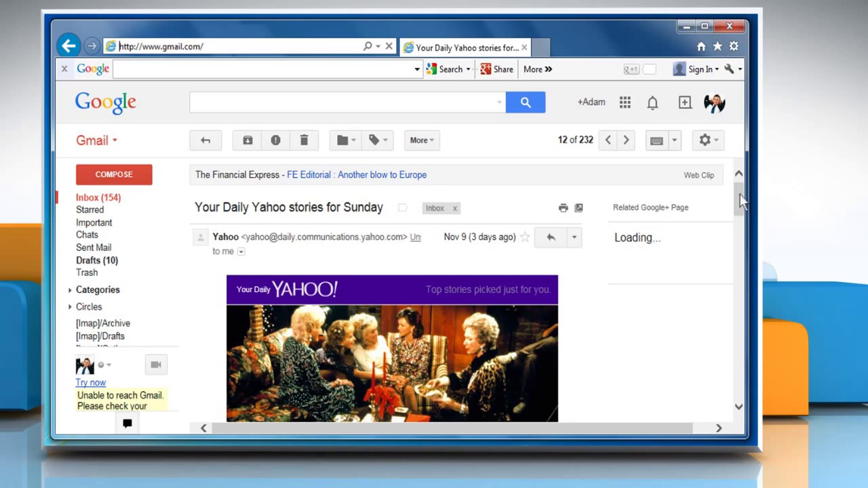Open the Google toolbar wrench settings
The width and height of the screenshot is (868, 488).
coord(732,69)
